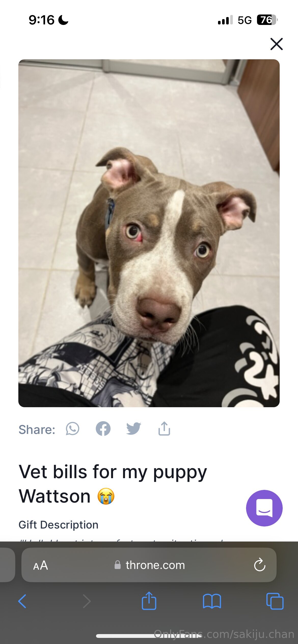Show all open Safari tabs
Viewport: 298px width, 644px height.
tap(275, 601)
